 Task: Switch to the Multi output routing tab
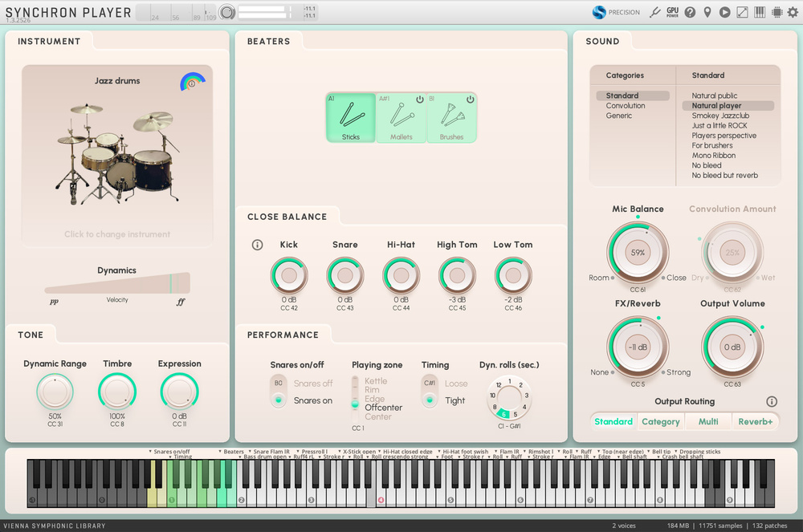[708, 421]
